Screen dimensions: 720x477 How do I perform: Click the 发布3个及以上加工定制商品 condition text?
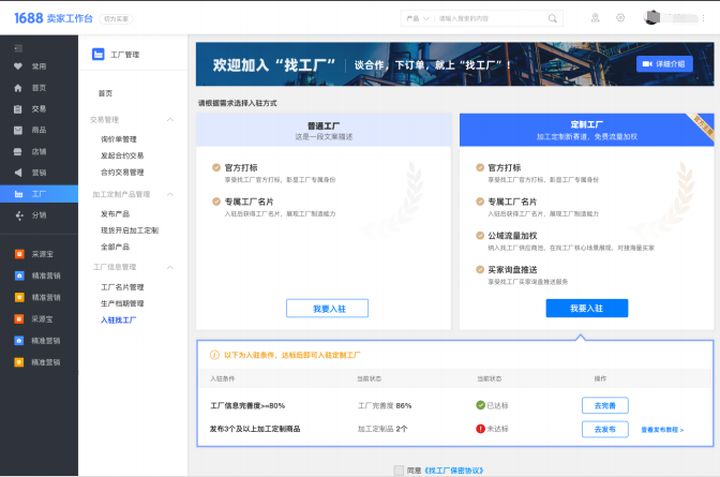(x=255, y=429)
